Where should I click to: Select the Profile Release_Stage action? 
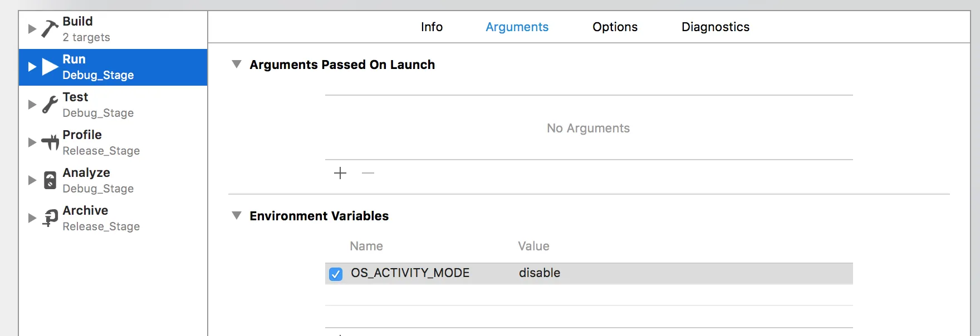(x=100, y=142)
